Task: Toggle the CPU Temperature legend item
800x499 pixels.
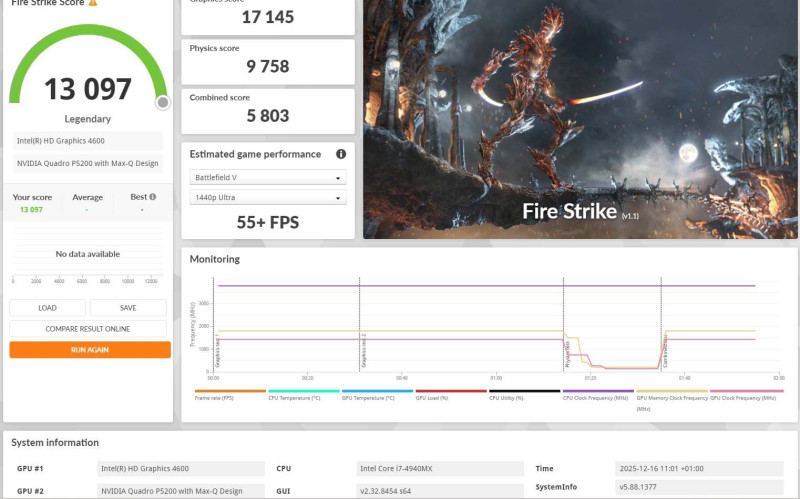Action: click(304, 395)
